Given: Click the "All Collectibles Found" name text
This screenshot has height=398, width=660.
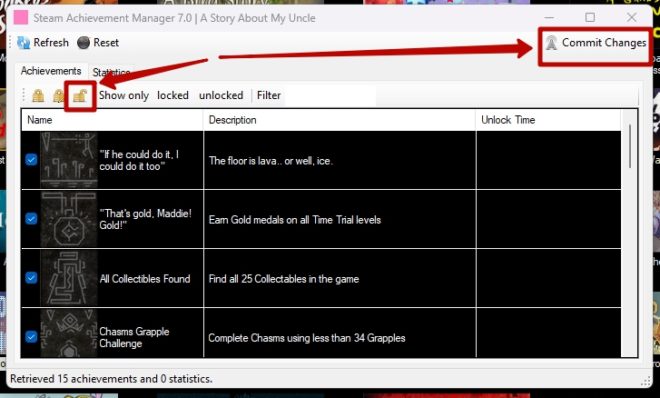Looking at the screenshot, I should [145, 279].
